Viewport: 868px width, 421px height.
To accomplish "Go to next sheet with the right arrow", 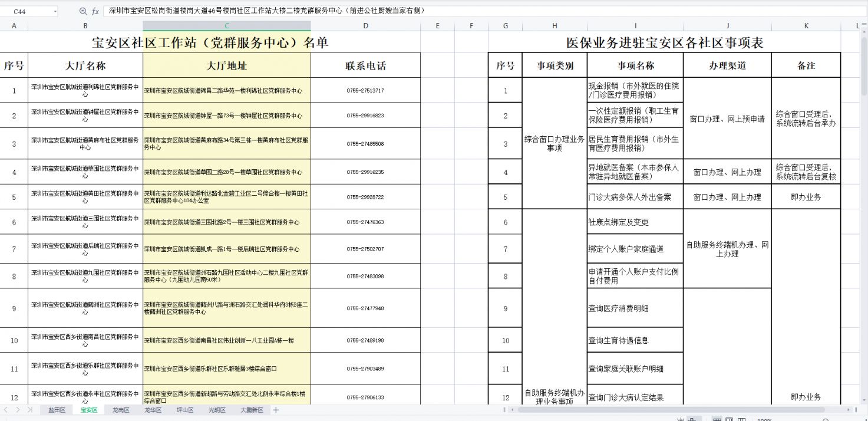I will point(18,410).
